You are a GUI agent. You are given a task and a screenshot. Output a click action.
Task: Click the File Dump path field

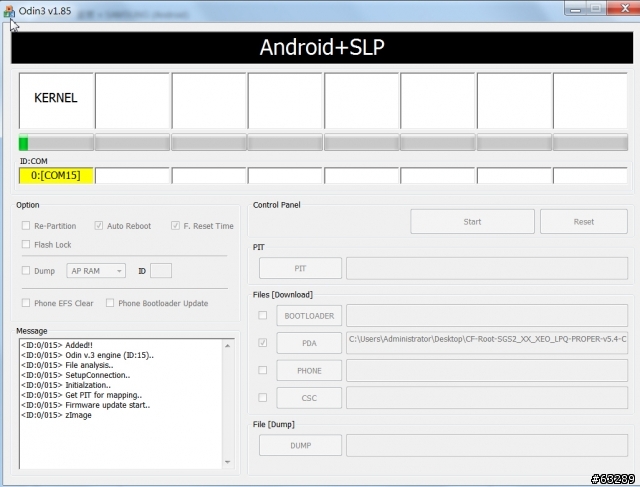click(x=487, y=445)
